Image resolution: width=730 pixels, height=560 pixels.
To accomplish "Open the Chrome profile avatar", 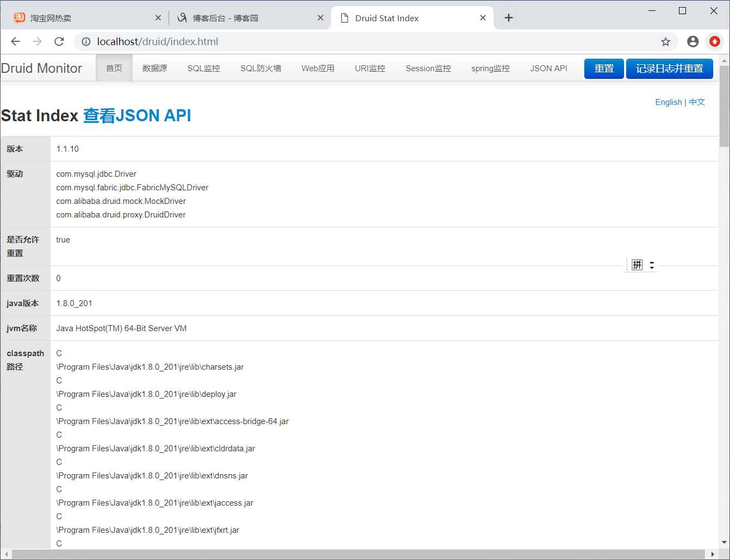I will [x=693, y=41].
